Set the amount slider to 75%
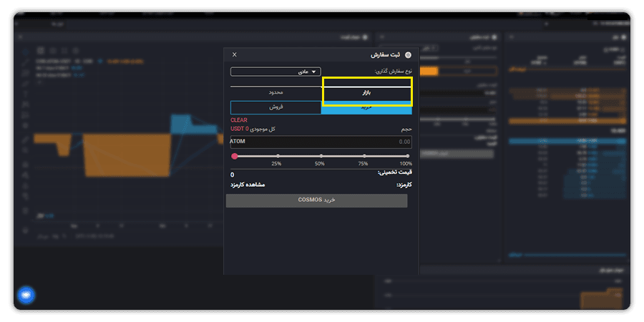Screen dimensions: 644x322 coord(364,156)
